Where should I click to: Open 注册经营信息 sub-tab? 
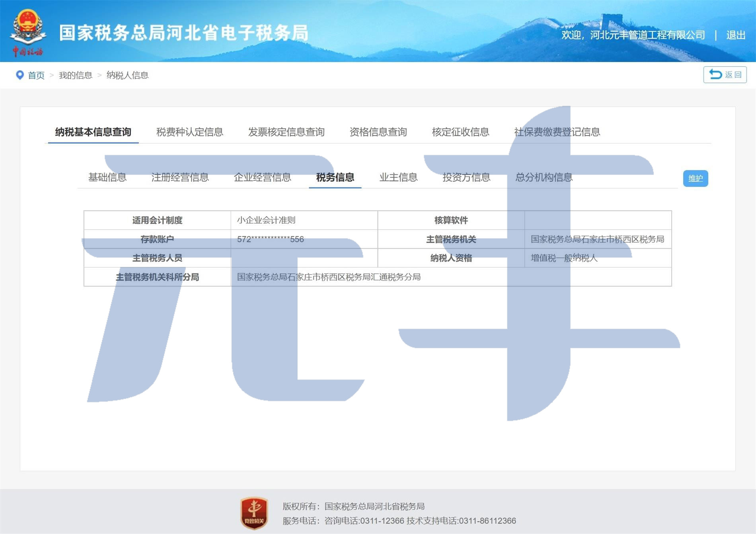180,177
